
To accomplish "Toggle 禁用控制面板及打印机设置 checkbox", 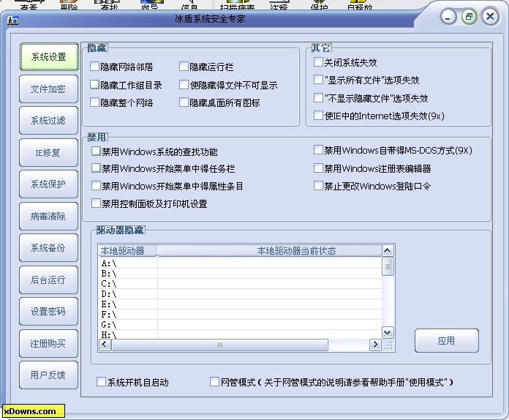I will click(x=96, y=203).
